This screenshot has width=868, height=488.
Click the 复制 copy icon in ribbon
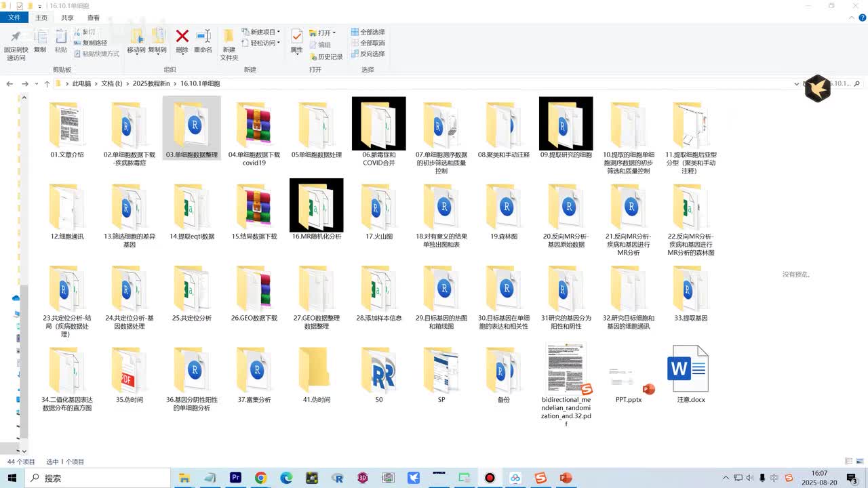pos(40,37)
